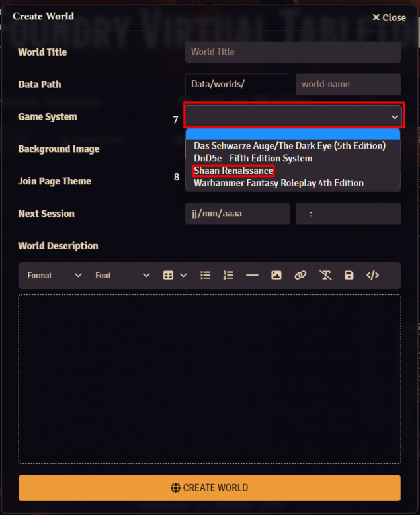The height and width of the screenshot is (515, 420).
Task: Choose DnD5e - Fifth Edition System
Action: pos(253,158)
